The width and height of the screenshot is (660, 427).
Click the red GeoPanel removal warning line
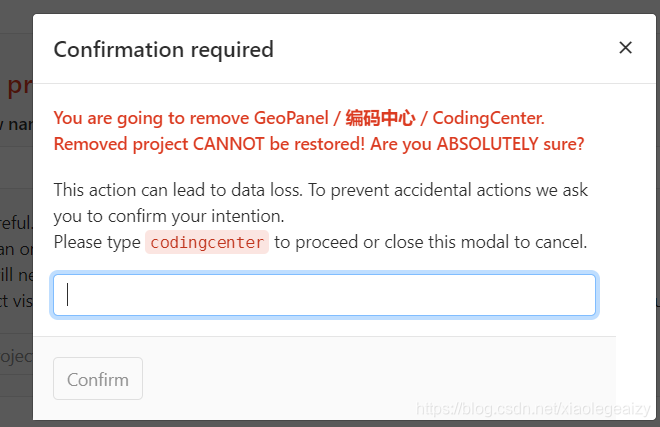tap(299, 118)
